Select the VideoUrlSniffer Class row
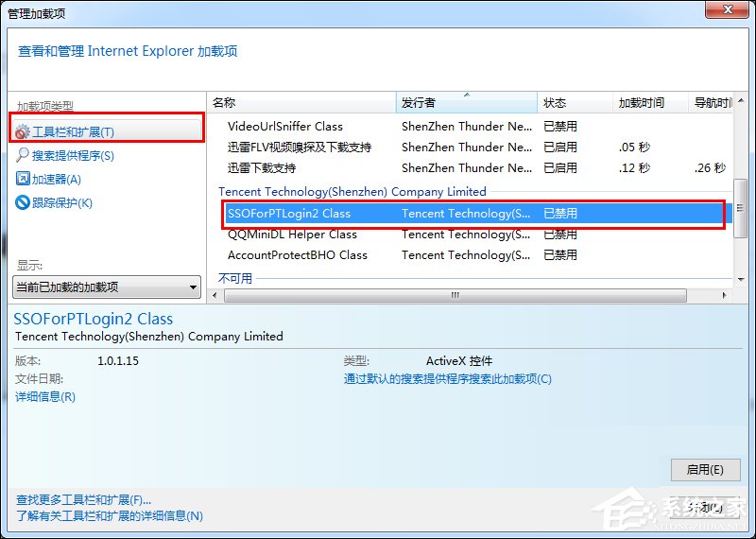The width and height of the screenshot is (756, 539). click(x=285, y=126)
